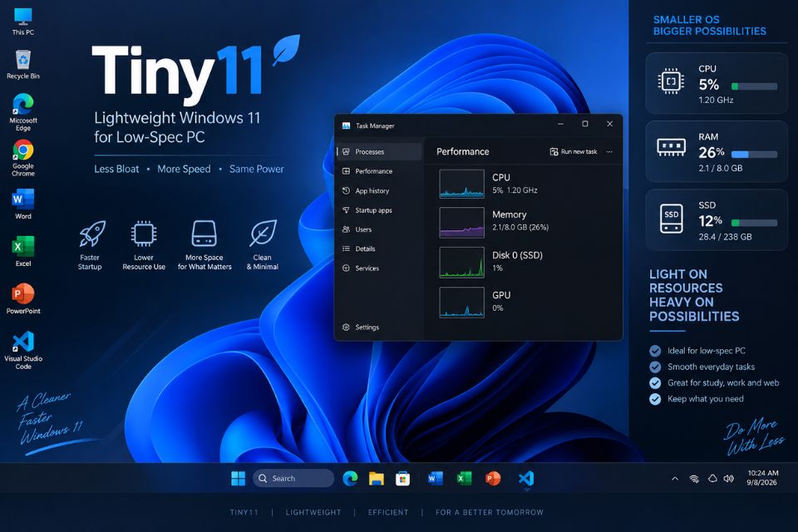Click the "Same Power" text
The height and width of the screenshot is (532, 798).
tap(257, 169)
